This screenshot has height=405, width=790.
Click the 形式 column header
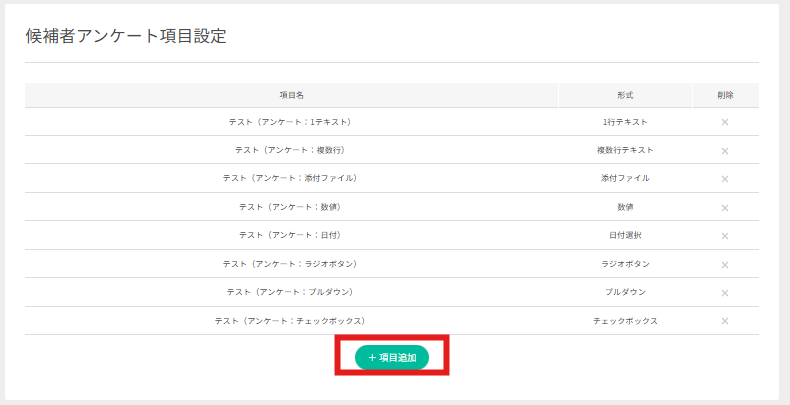[625, 95]
